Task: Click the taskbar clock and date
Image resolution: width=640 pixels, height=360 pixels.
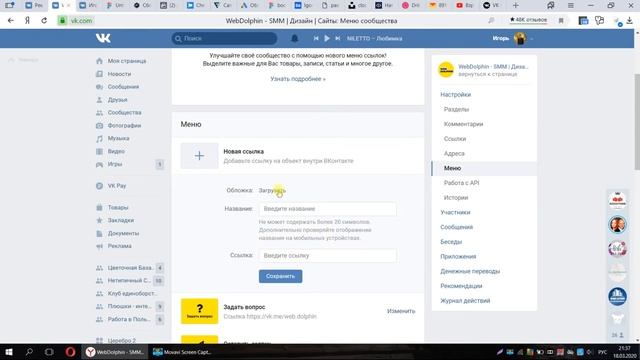Action: click(x=624, y=352)
